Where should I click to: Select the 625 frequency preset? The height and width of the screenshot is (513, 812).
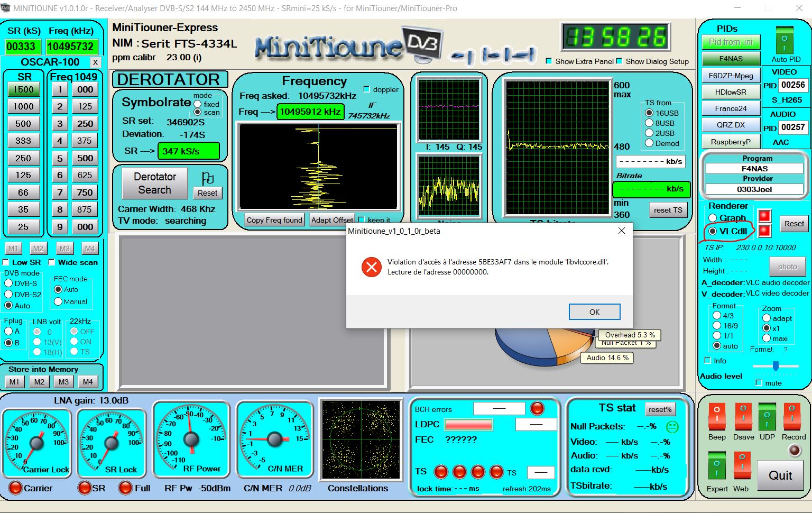(x=85, y=175)
